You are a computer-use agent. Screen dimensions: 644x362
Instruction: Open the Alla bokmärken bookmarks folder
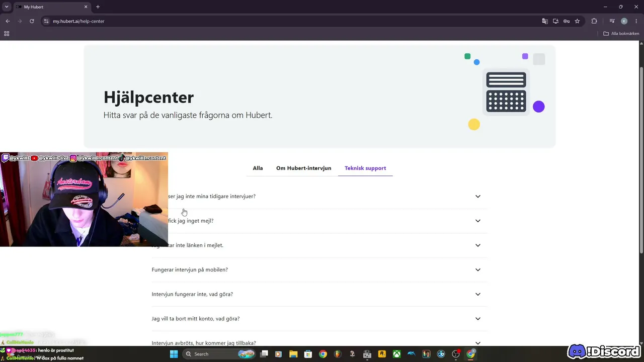(x=621, y=34)
